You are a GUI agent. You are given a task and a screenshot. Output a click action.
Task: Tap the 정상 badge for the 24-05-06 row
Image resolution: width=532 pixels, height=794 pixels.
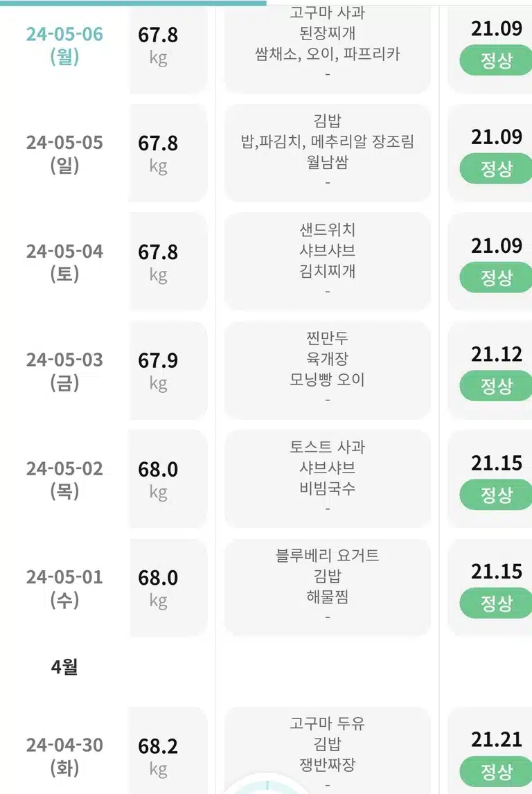(495, 60)
